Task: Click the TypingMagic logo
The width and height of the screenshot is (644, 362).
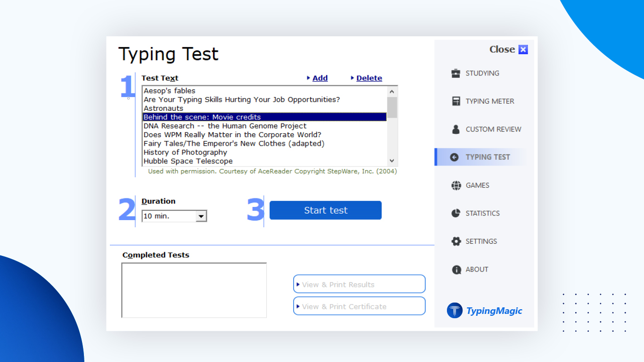Action: (x=484, y=310)
